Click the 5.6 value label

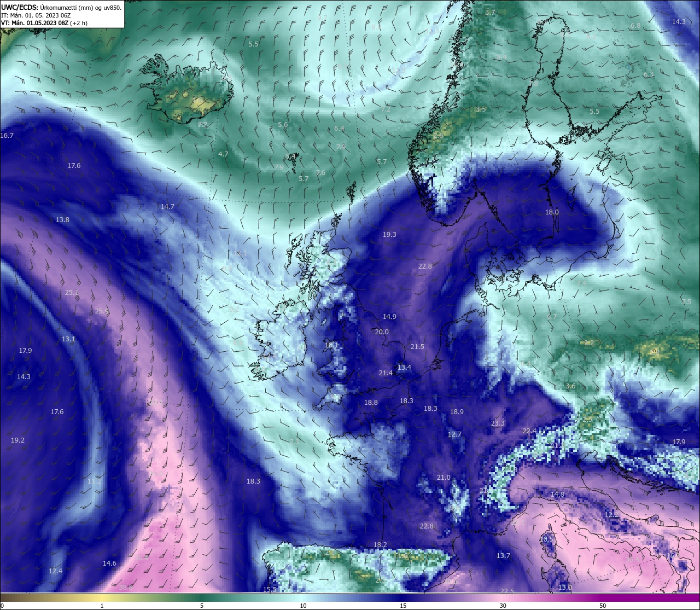[x=283, y=125]
